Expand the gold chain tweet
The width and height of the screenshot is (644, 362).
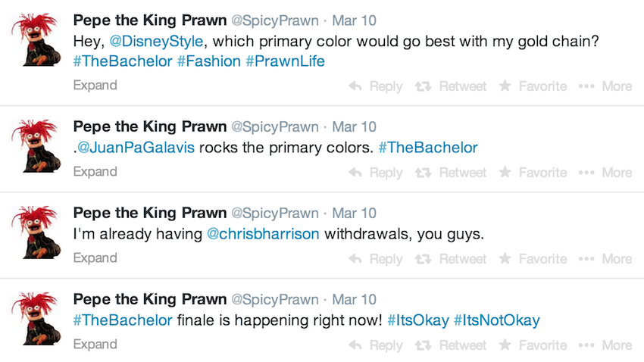(95, 86)
